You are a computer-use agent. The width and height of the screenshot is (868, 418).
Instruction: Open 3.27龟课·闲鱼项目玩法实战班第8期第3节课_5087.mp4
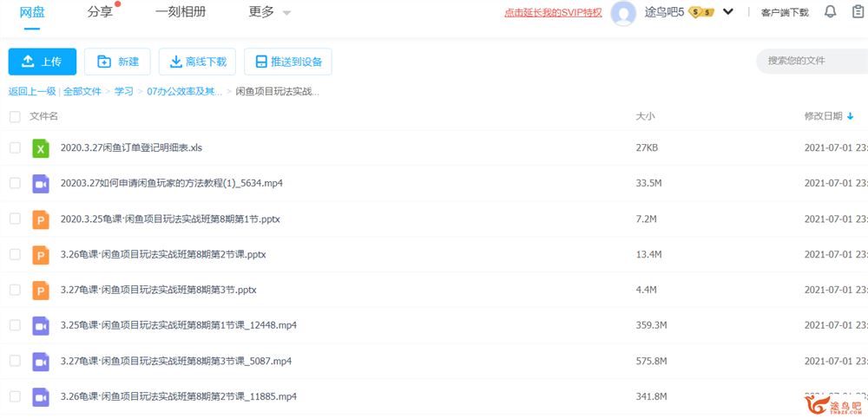click(176, 362)
